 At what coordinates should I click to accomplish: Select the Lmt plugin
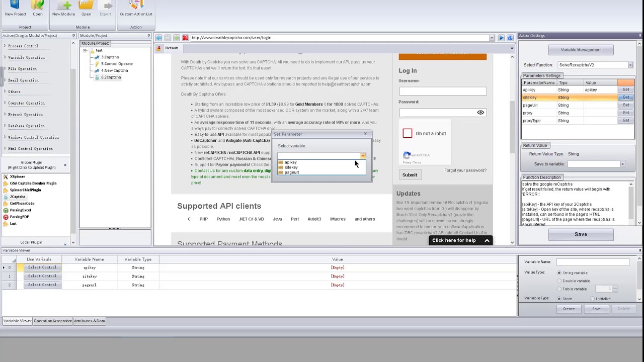click(13, 223)
